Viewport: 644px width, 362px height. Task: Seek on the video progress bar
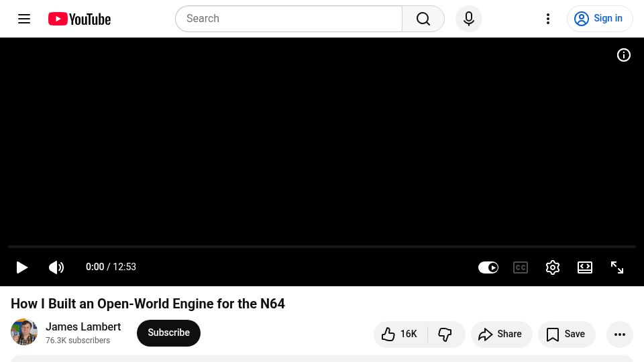pos(322,247)
